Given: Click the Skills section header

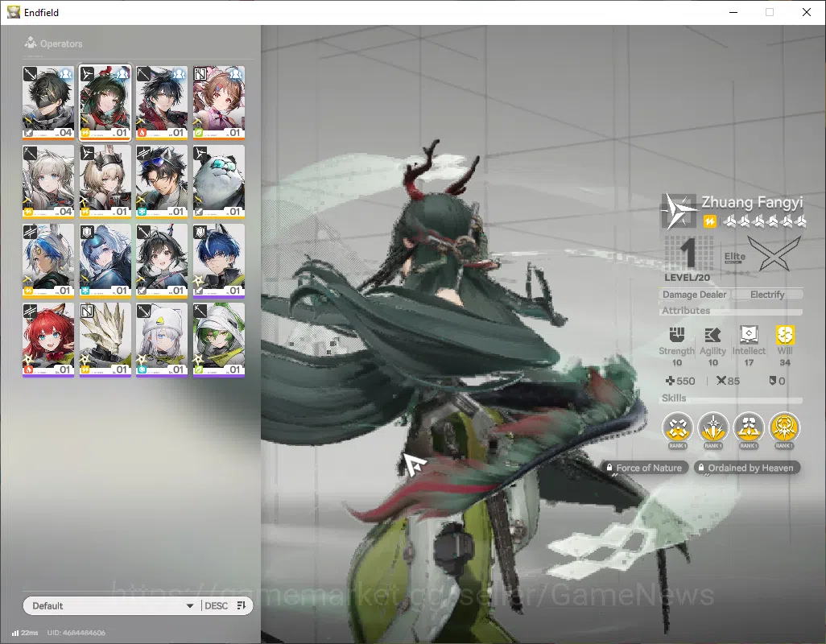Looking at the screenshot, I should [674, 398].
